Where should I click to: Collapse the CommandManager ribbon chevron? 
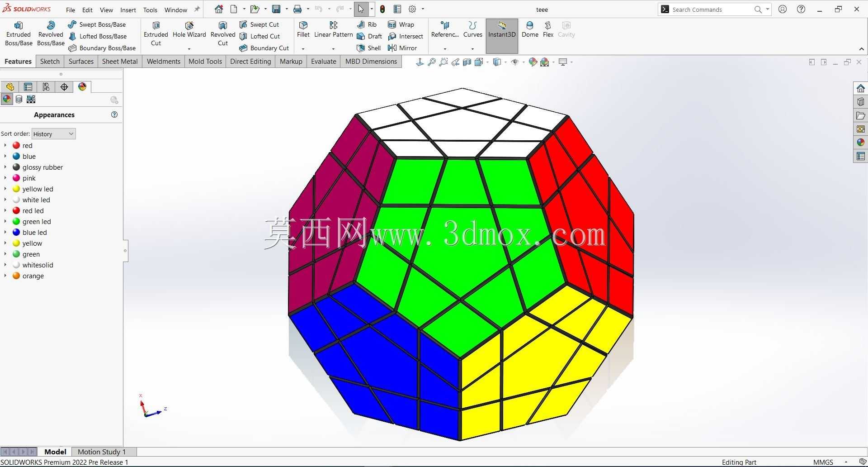pos(861,49)
